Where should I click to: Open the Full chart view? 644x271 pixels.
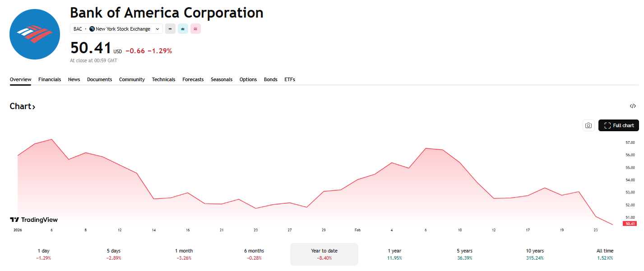pos(618,125)
